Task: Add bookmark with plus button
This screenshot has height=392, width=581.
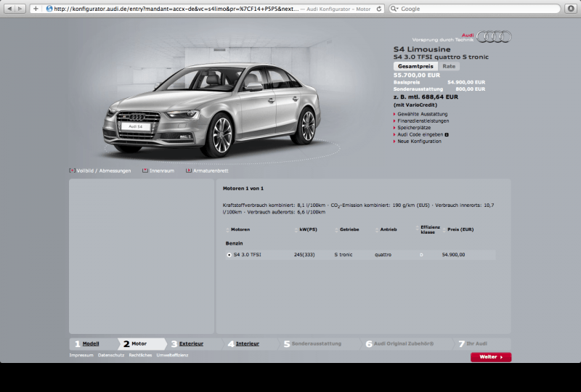Action: click(x=36, y=9)
